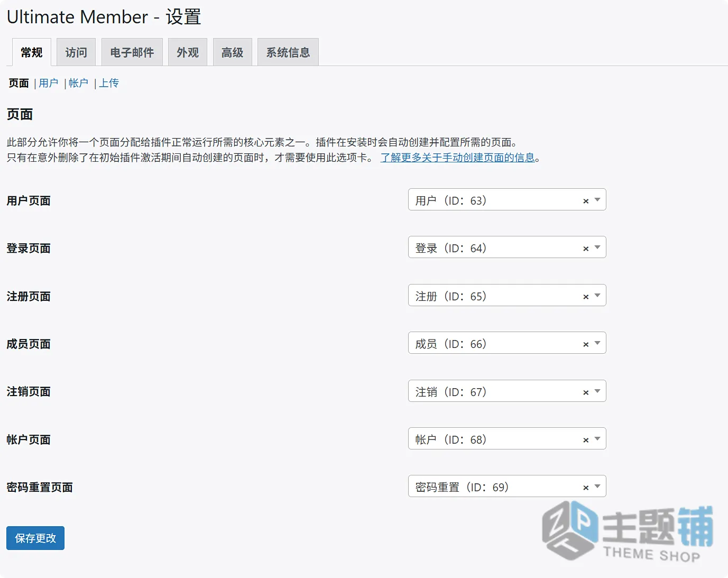Open the 帐户 sub-section link
728x578 pixels.
coord(78,83)
